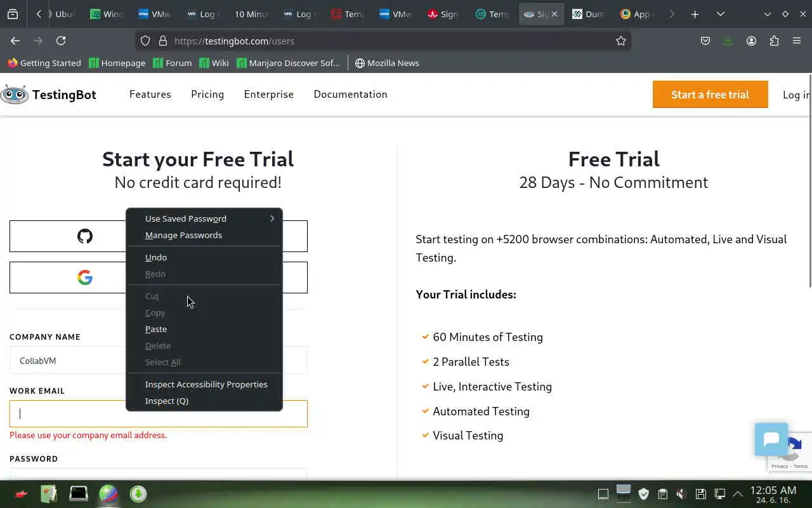Open the Manjaro Discover Software bookmark
Screen dimensions: 812x508
289,63
